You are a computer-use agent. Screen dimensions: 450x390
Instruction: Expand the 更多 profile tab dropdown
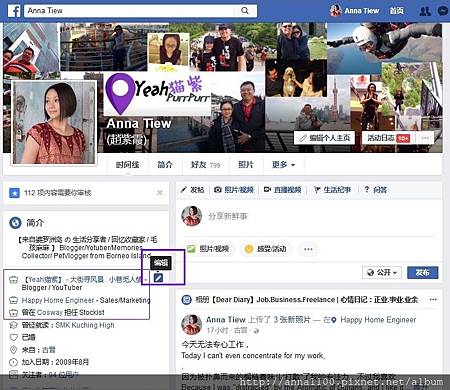(x=283, y=165)
